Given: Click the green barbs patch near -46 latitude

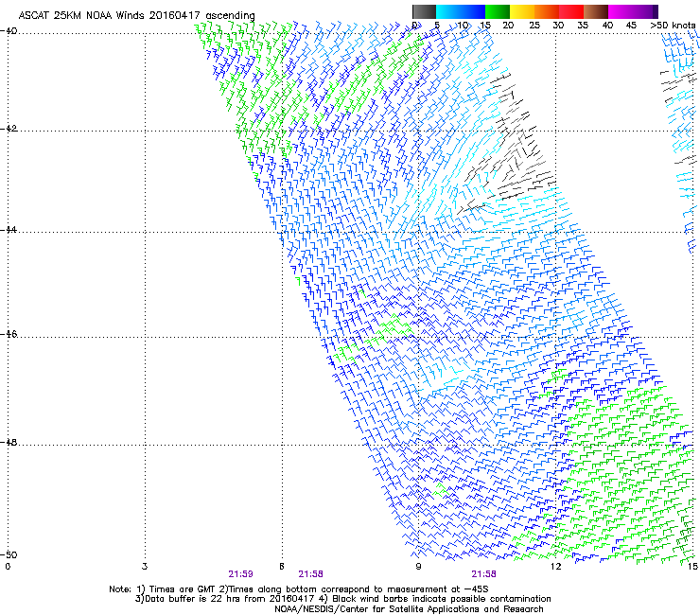Looking at the screenshot, I should point(395,326).
